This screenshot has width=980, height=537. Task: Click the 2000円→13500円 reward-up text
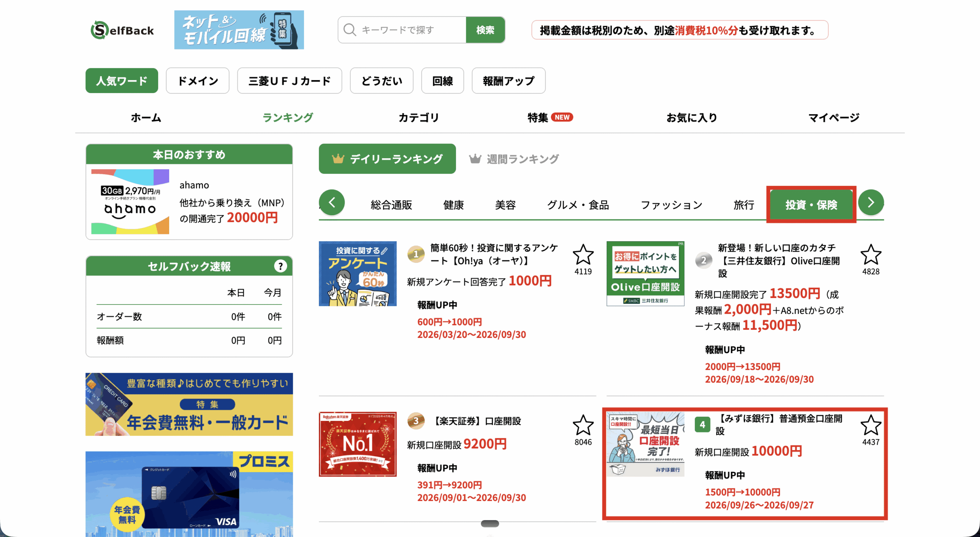743,367
